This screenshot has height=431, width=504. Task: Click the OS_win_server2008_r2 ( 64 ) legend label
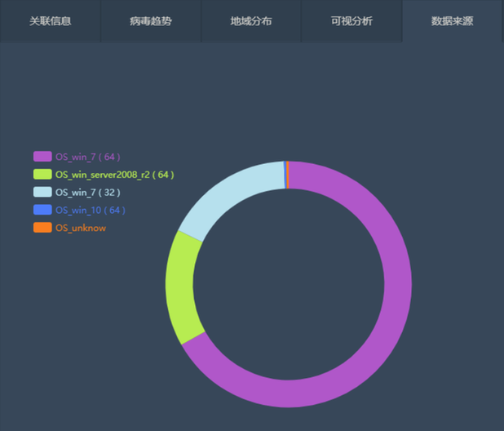(115, 175)
